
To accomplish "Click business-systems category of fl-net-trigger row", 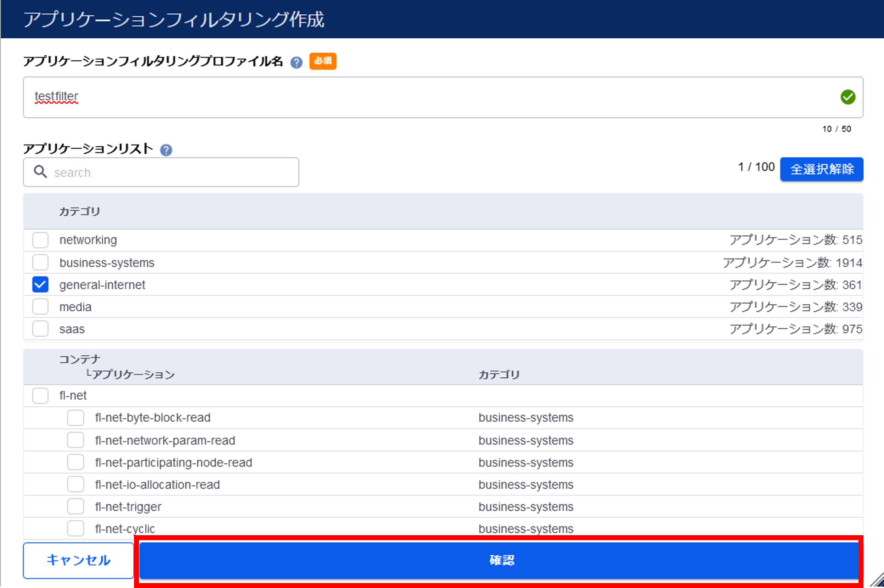I will click(526, 507).
